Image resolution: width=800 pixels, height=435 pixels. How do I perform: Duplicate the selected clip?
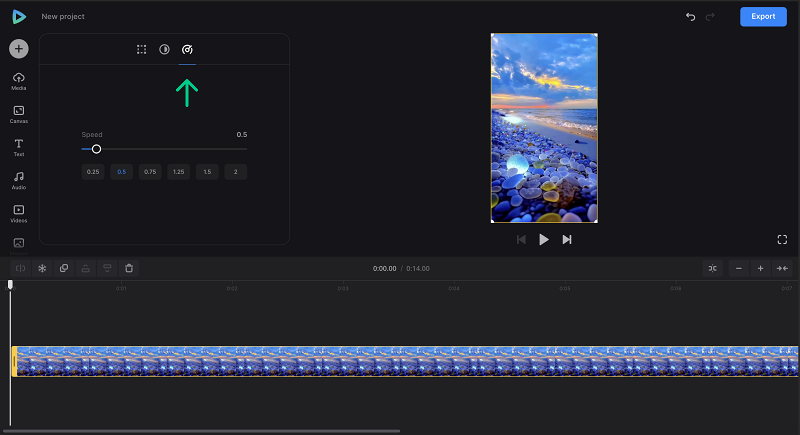click(64, 268)
